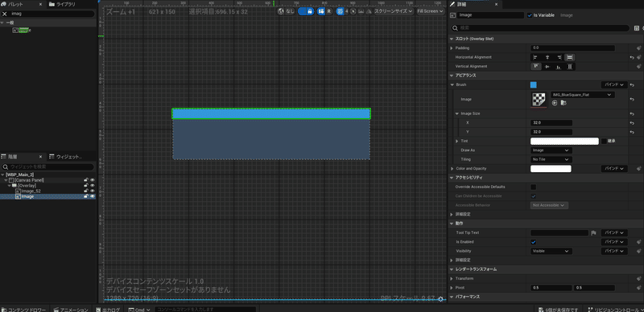Select the Image widget in palette
644x312 pixels.
coord(22,30)
